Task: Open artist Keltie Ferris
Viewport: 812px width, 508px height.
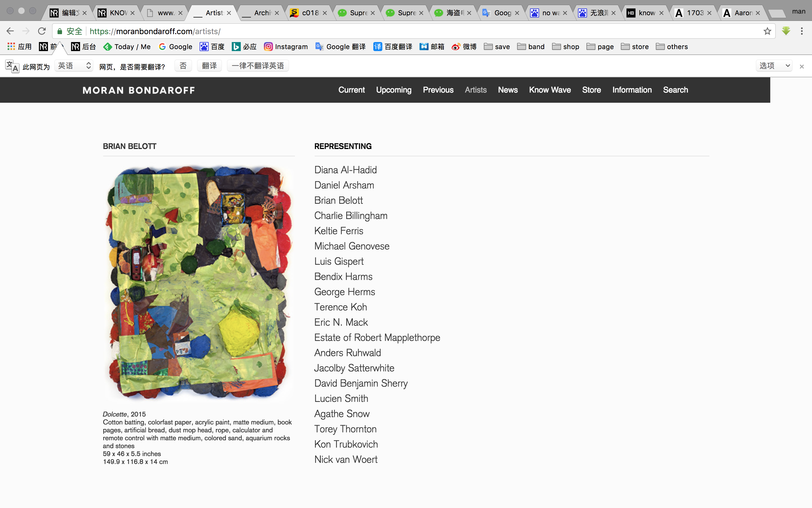Action: tap(339, 231)
